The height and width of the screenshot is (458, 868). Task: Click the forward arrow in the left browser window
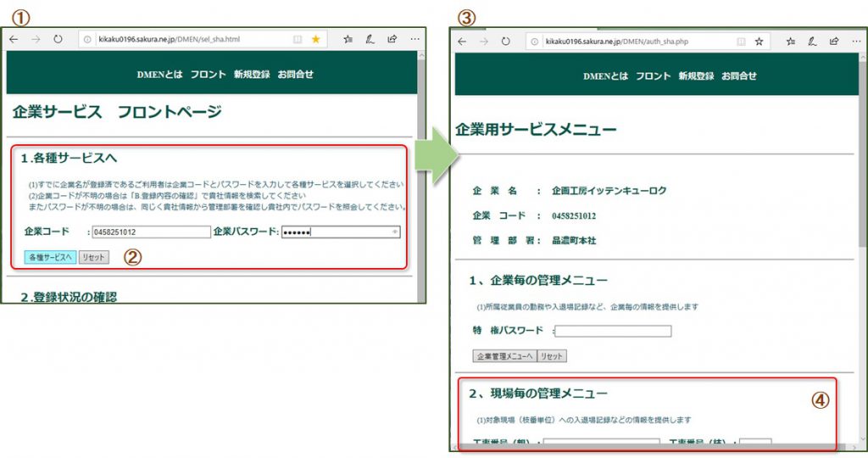click(x=36, y=39)
